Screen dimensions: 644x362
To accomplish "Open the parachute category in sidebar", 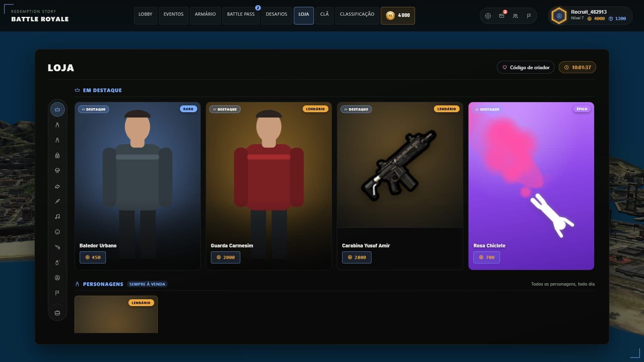I will tap(57, 171).
